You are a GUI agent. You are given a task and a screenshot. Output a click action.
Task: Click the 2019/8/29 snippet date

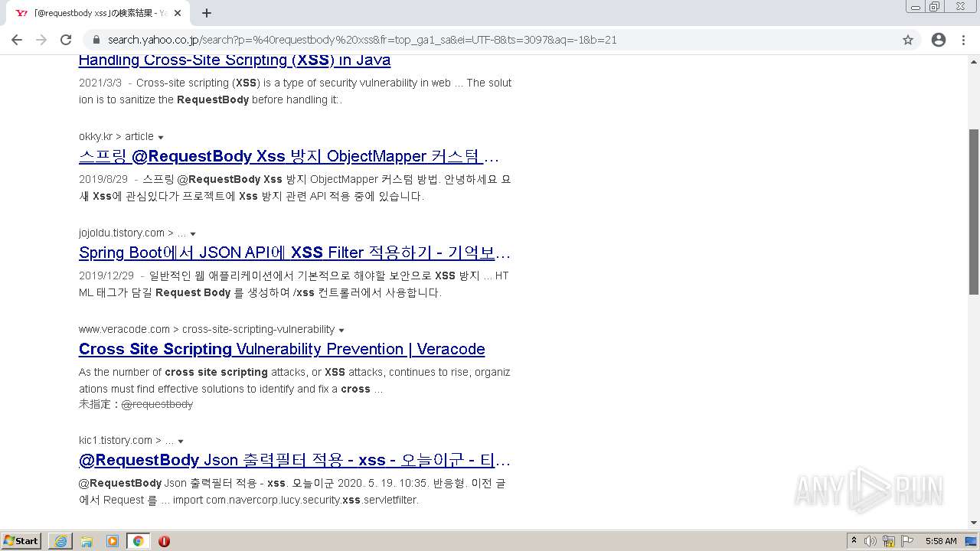(x=103, y=179)
